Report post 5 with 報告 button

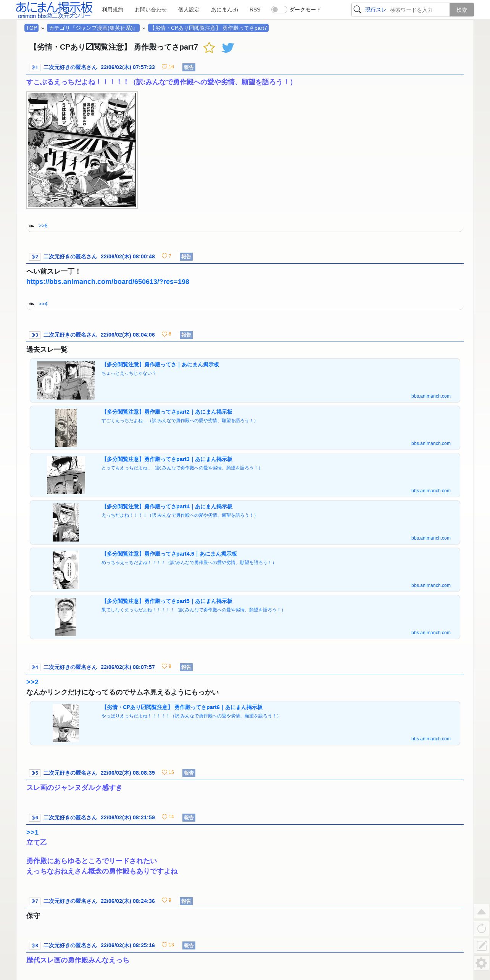[x=189, y=773]
